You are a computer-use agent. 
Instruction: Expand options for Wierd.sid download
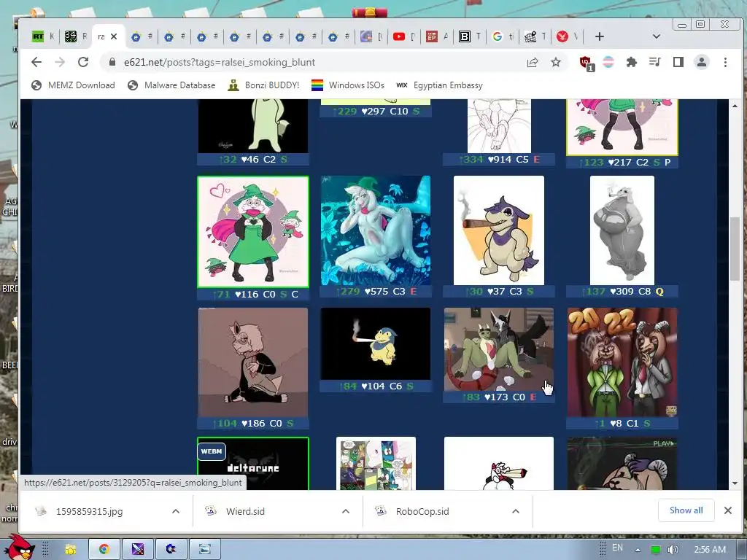coord(346,511)
